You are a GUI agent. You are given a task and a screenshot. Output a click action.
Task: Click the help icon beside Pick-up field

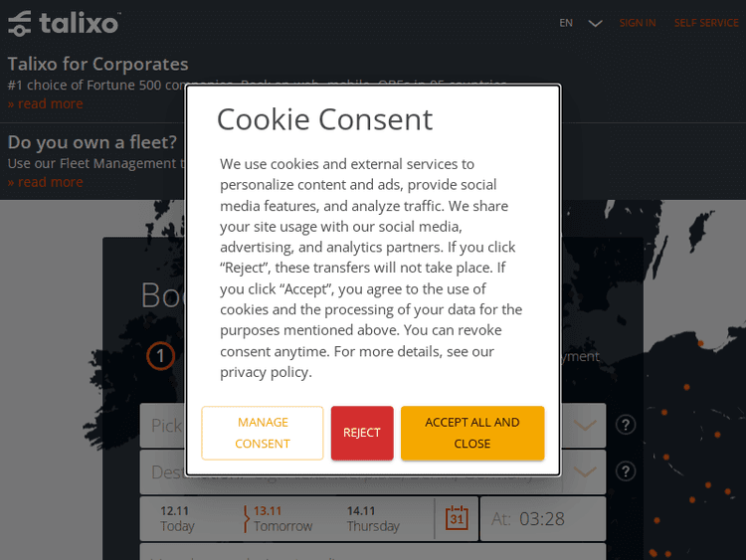(626, 425)
